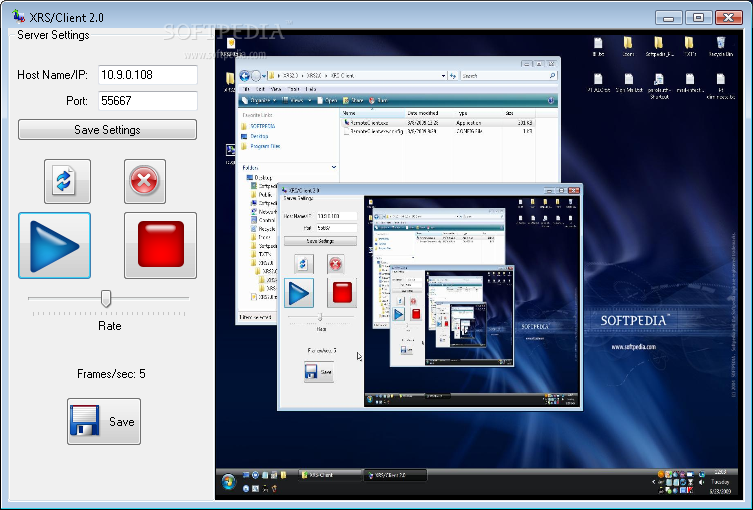753x510 pixels.
Task: Open the File menu in remote Explorer
Action: pos(246,89)
